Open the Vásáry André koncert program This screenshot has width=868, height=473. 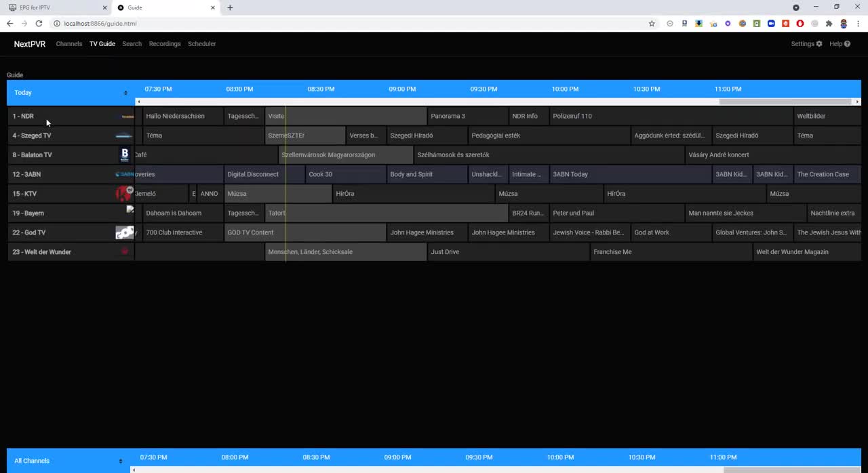coord(773,155)
